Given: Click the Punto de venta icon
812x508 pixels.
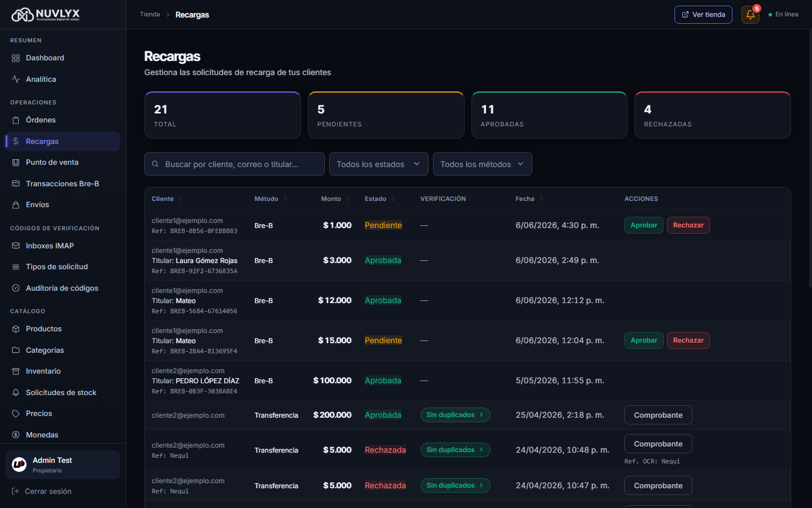Looking at the screenshot, I should [x=16, y=163].
